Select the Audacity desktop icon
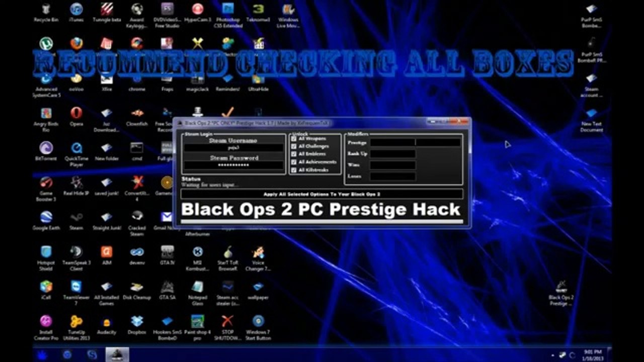 pyautogui.click(x=107, y=325)
